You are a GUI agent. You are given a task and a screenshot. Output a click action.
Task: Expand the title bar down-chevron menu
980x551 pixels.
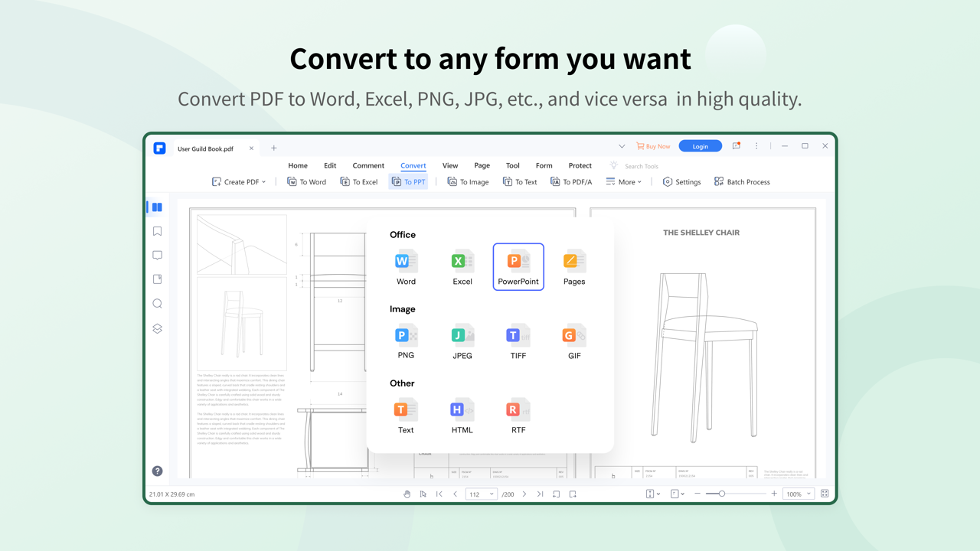(x=622, y=146)
